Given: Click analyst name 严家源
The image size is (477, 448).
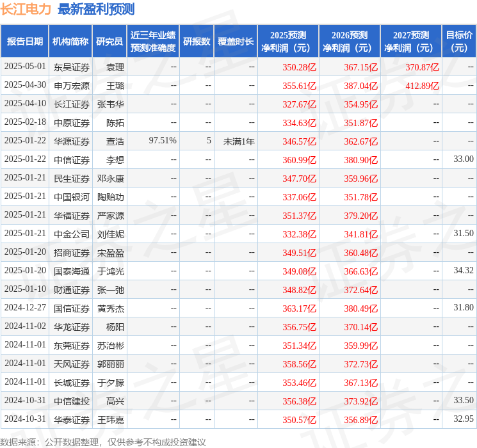Looking at the screenshot, I should point(110,216).
